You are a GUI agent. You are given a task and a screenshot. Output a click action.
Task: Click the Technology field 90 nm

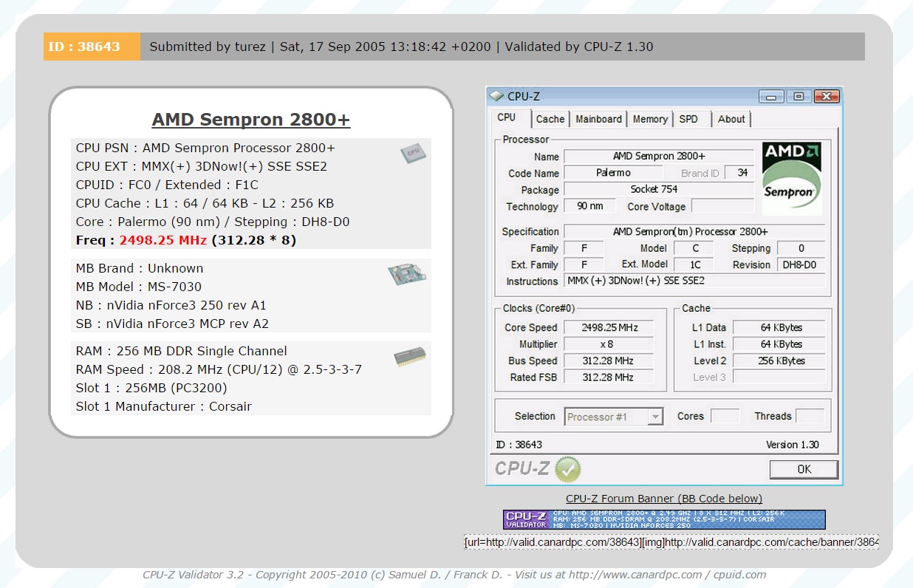(590, 206)
